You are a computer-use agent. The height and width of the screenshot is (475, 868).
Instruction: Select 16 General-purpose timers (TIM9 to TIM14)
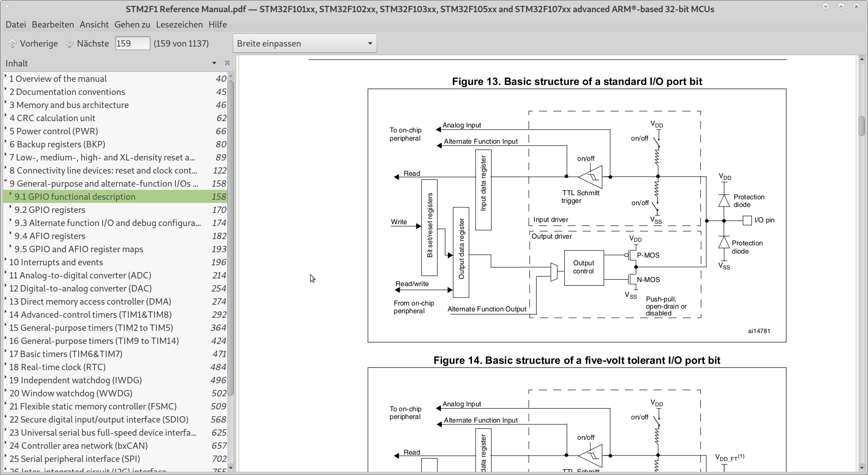click(115, 341)
